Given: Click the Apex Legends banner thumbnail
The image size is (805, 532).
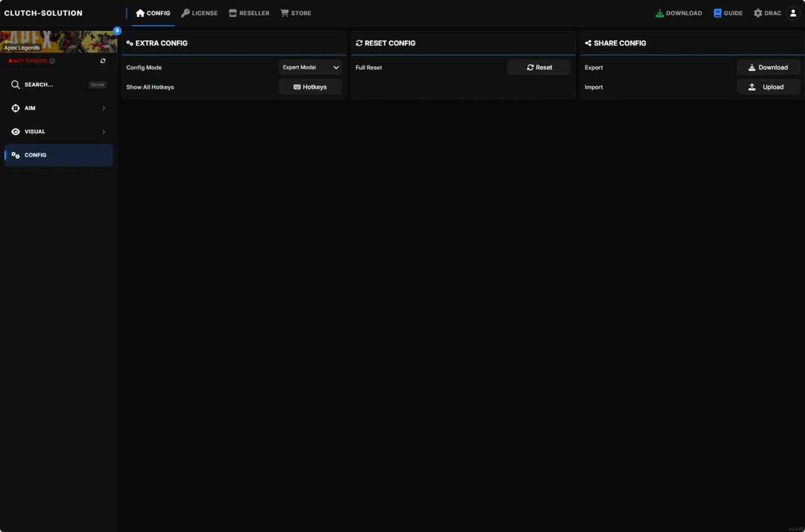Looking at the screenshot, I should 58,40.
